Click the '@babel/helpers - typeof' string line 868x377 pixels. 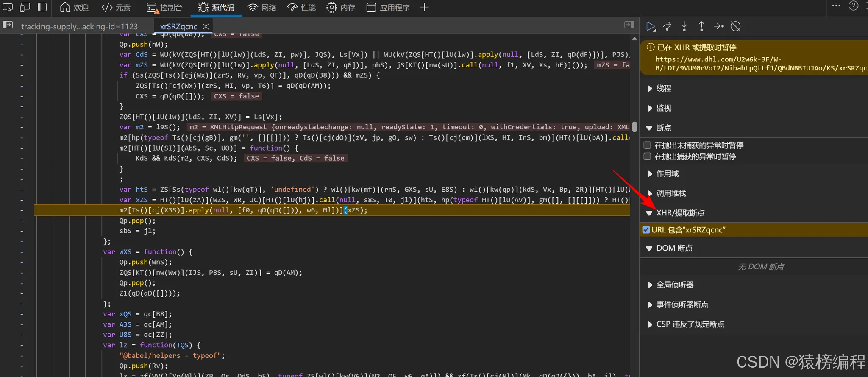pyautogui.click(x=172, y=355)
